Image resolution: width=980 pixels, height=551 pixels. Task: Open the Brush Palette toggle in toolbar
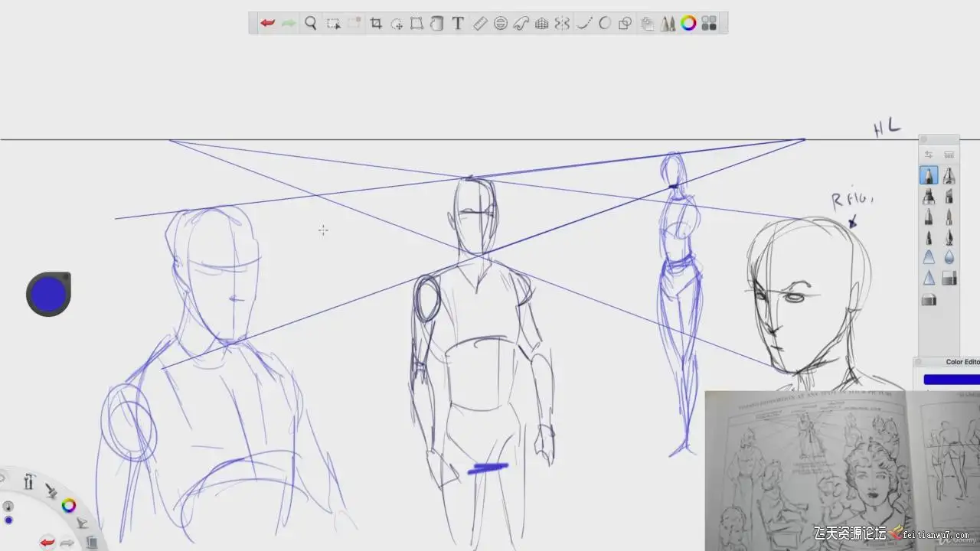click(x=668, y=23)
